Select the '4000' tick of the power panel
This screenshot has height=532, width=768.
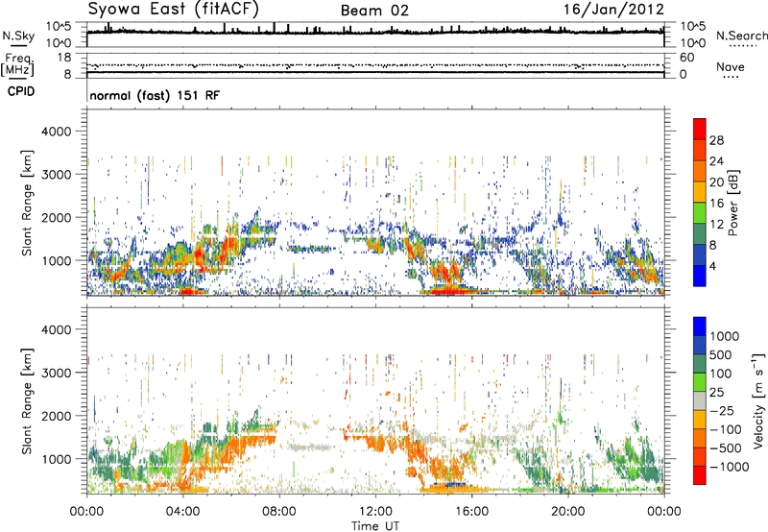tap(56, 132)
